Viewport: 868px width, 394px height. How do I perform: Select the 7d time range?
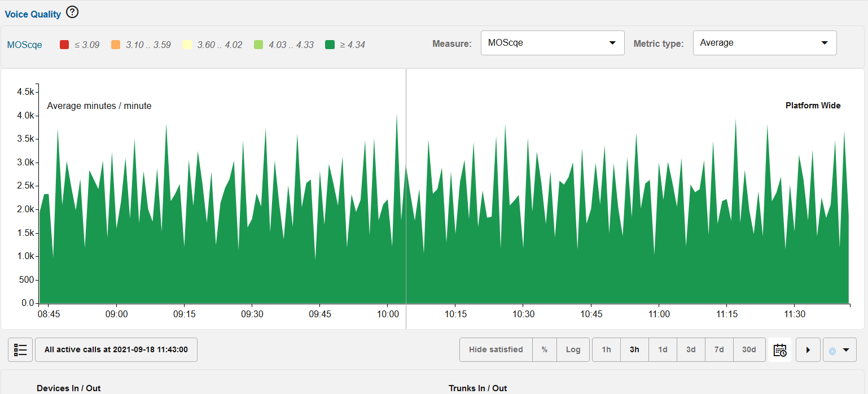pos(719,350)
